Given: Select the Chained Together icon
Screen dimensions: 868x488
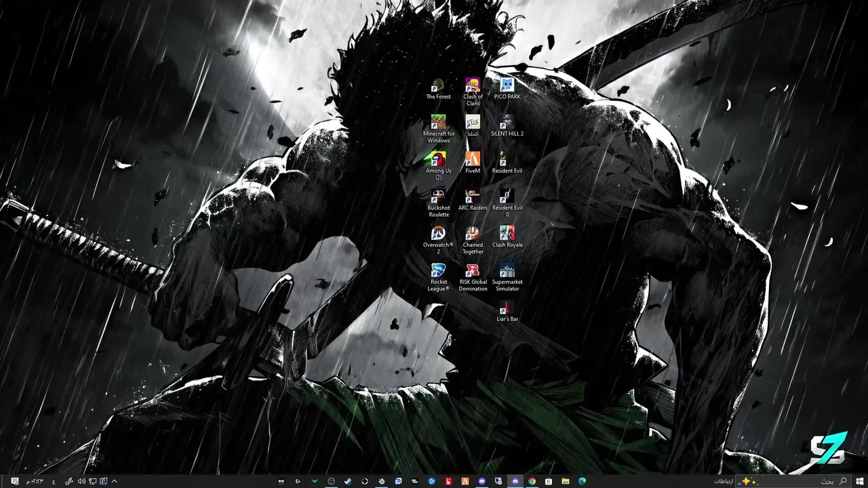Looking at the screenshot, I should coord(473,241).
